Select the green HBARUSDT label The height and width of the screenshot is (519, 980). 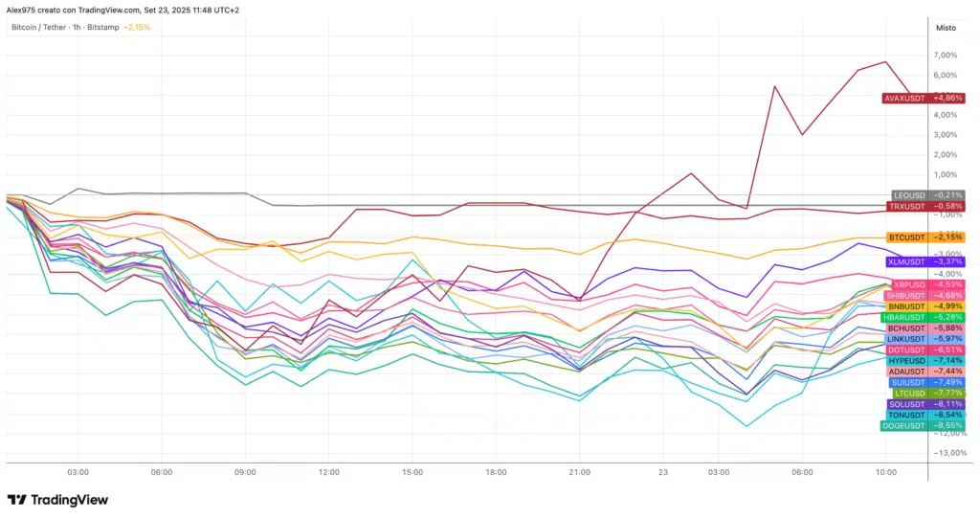tap(923, 317)
